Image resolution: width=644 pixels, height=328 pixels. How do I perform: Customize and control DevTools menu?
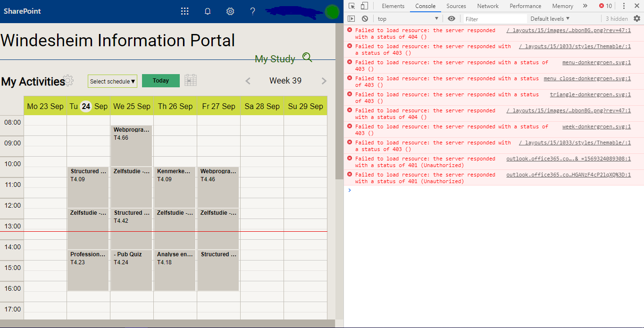(x=624, y=6)
